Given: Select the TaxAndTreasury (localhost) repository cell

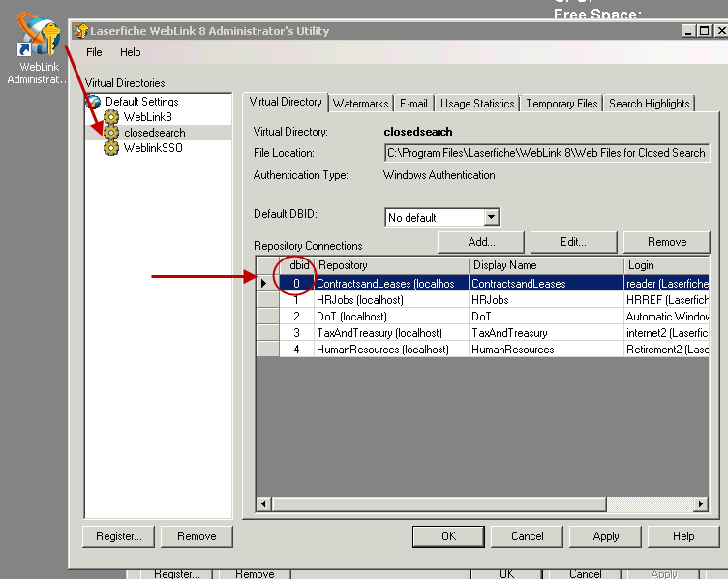Looking at the screenshot, I should click(x=392, y=333).
